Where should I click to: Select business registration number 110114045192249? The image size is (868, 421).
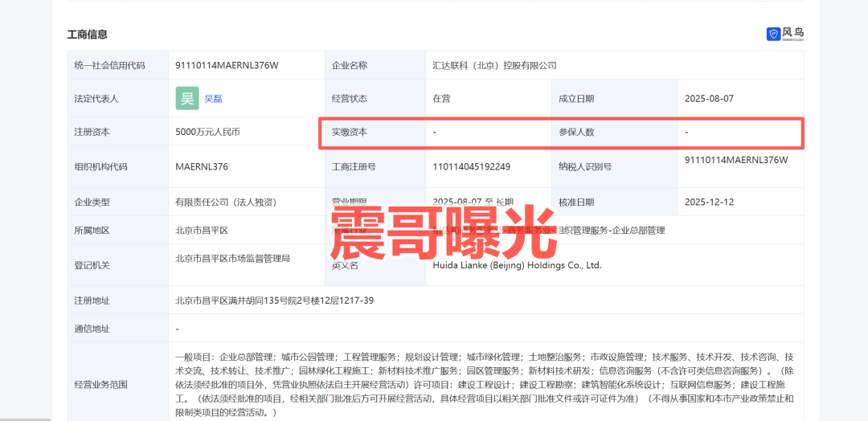pyautogui.click(x=471, y=167)
